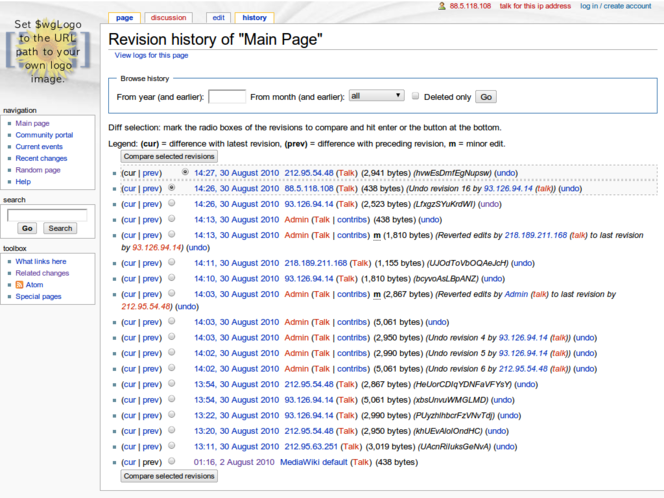Click Go button in Browse history
Viewport: 664px width, 498px height.
(485, 97)
